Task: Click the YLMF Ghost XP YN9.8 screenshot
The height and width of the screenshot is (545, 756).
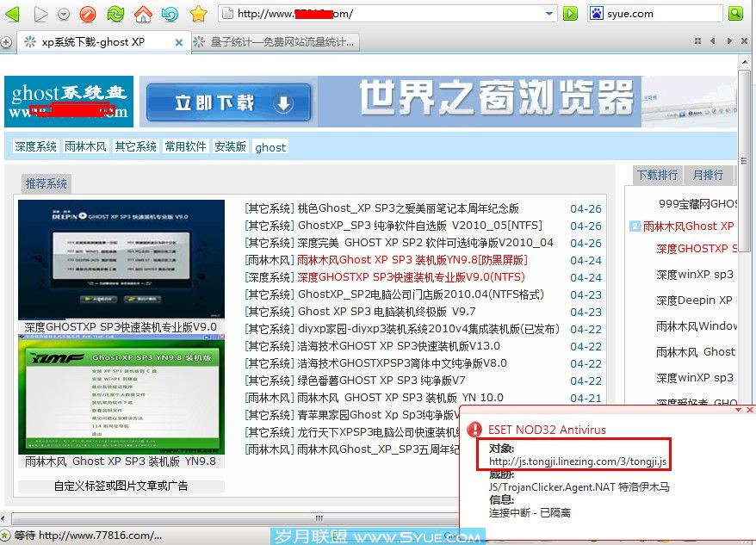Action: point(121,394)
